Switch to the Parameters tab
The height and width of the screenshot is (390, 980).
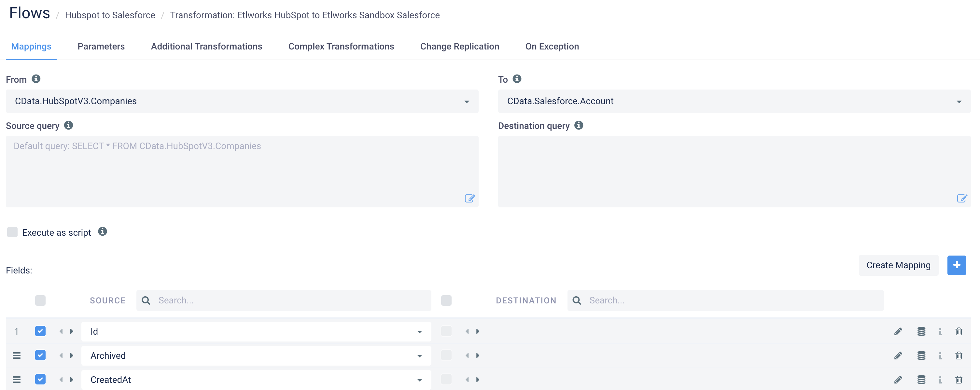(x=101, y=47)
